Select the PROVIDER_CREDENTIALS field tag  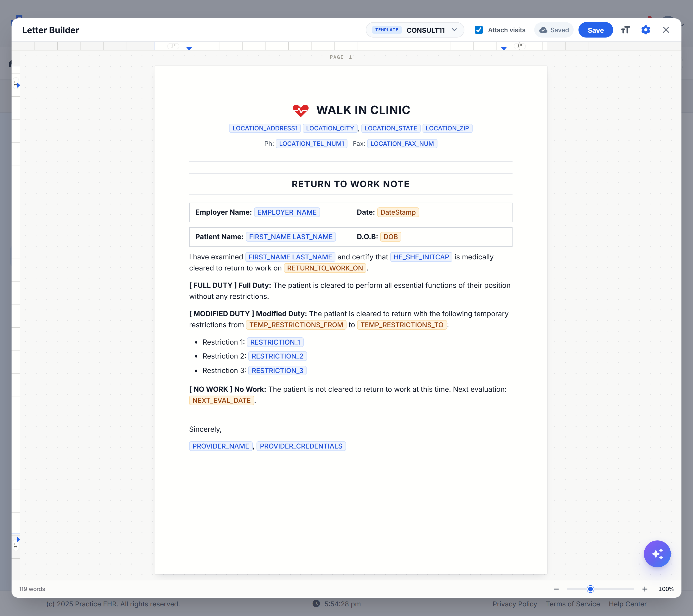301,446
